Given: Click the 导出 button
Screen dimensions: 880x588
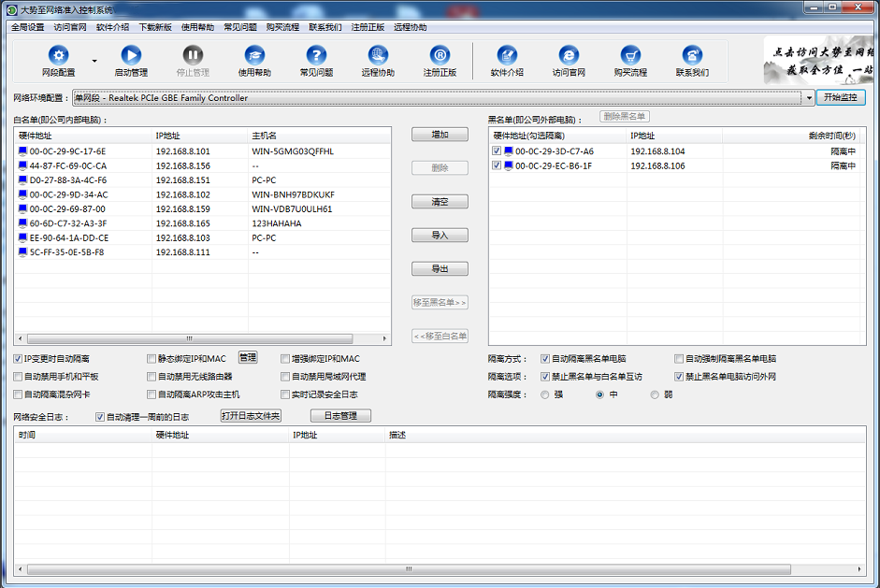Looking at the screenshot, I should (x=440, y=269).
